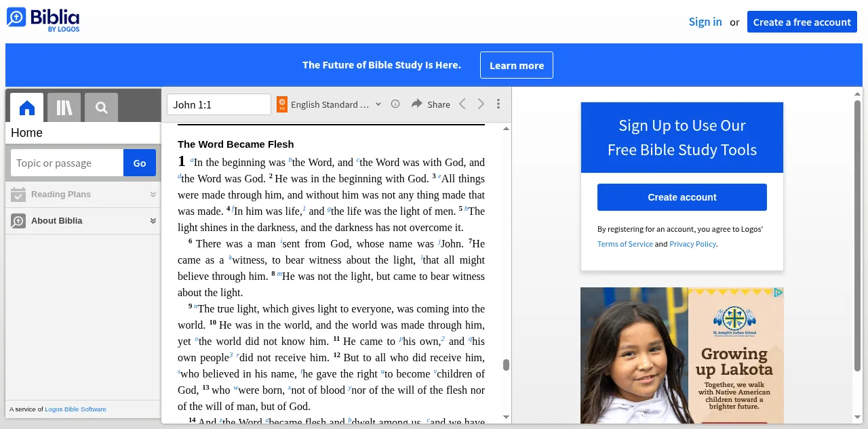Click the ESV orange Bible version icon
This screenshot has height=429, width=868.
(282, 104)
